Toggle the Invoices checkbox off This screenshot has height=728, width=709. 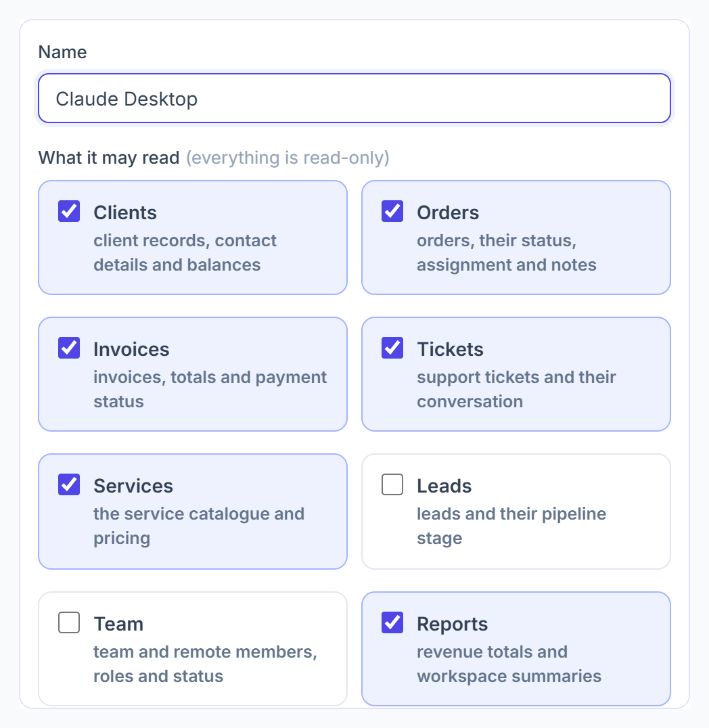point(69,348)
